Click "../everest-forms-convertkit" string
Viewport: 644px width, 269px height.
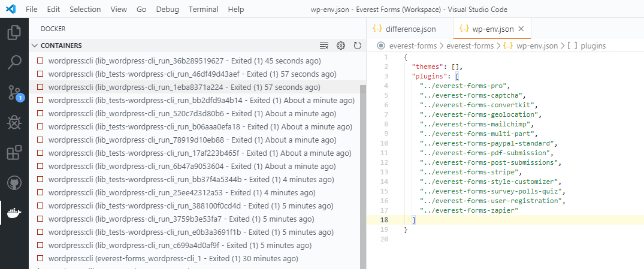[x=476, y=105]
